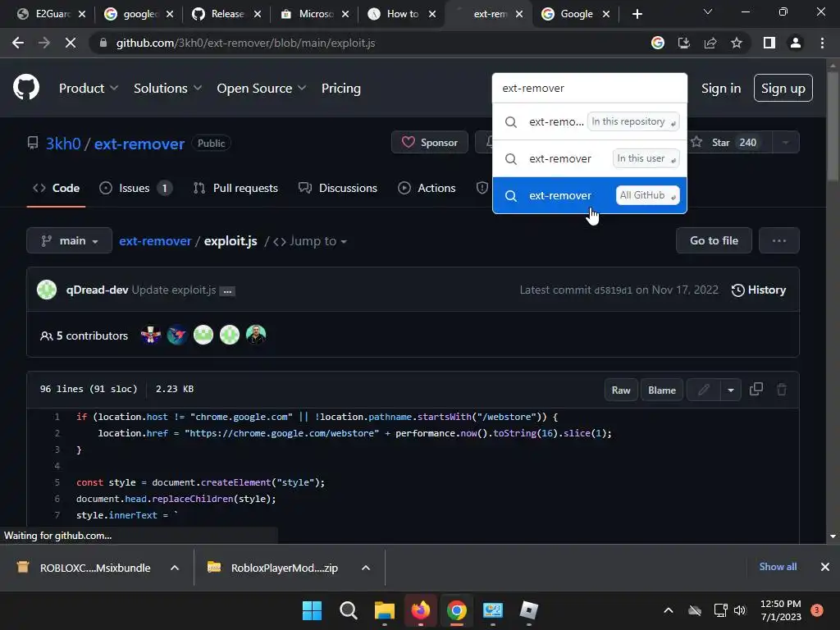This screenshot has height=630, width=840.
Task: Copy raw contents icon
Action: (756, 390)
